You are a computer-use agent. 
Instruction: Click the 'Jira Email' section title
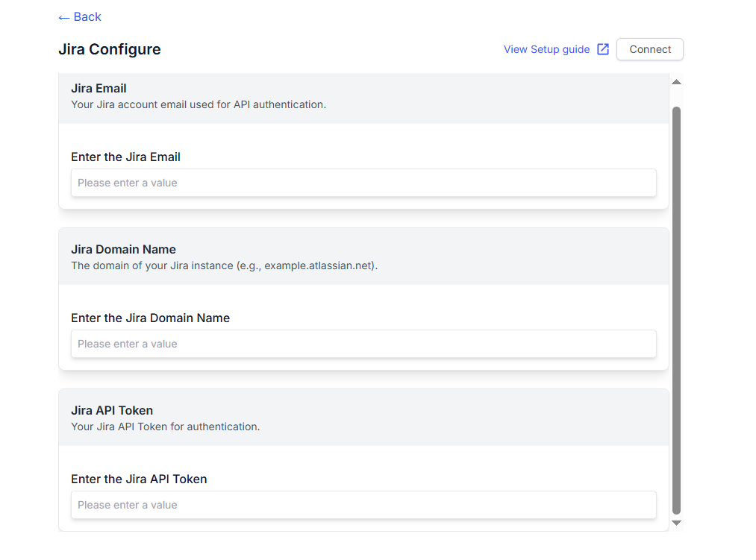[99, 88]
